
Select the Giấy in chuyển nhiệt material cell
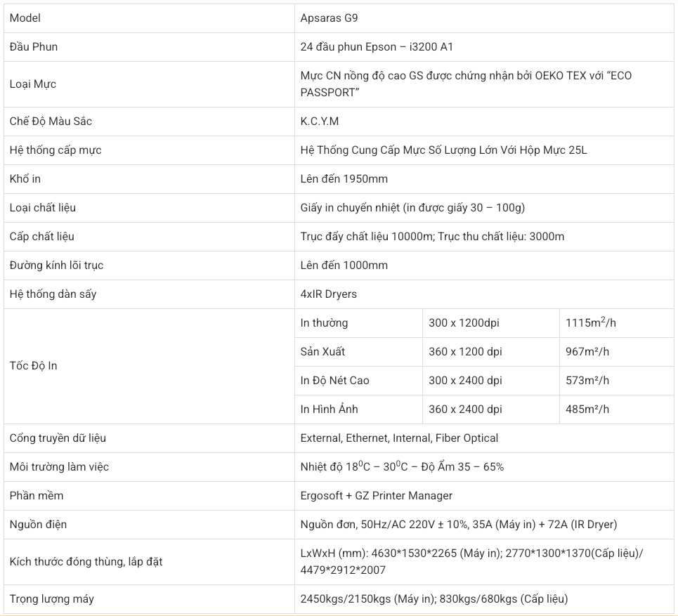click(x=484, y=208)
